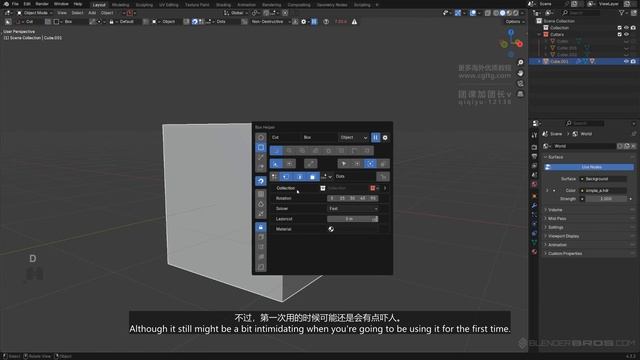Open the Material properties tab icon

pyautogui.click(x=534, y=252)
